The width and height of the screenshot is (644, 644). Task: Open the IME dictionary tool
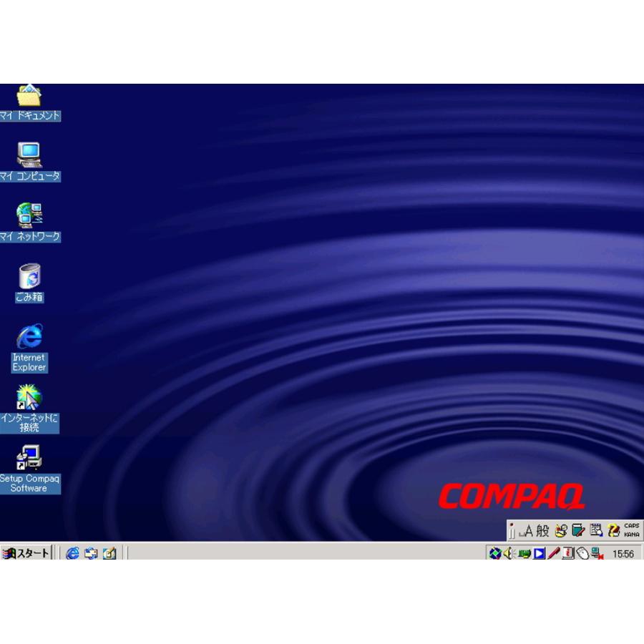[x=577, y=530]
